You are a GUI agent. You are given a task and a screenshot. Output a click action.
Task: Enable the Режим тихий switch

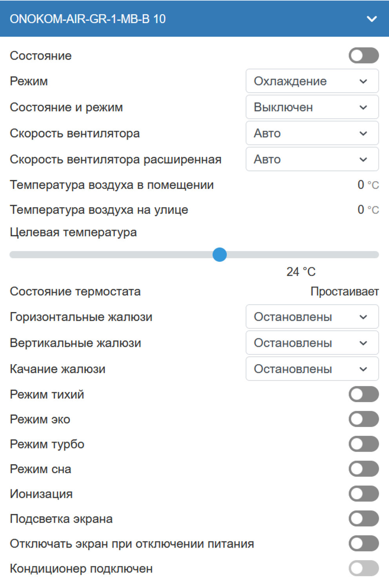[364, 394]
